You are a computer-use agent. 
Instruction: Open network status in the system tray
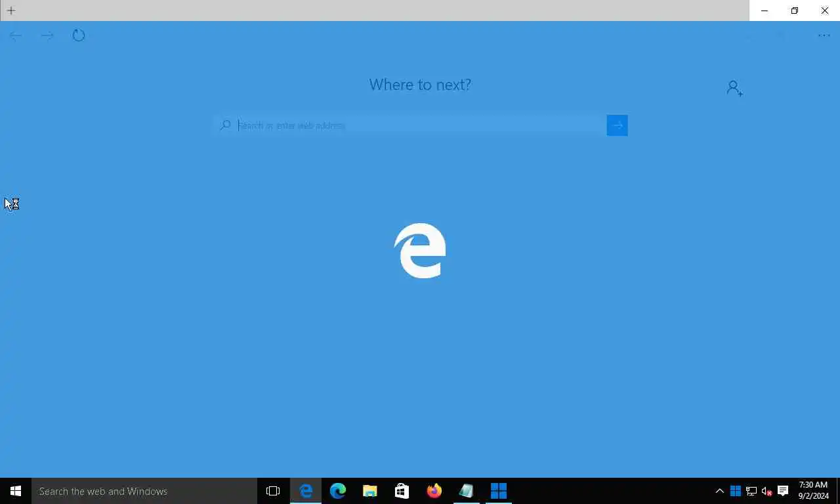pos(751,491)
